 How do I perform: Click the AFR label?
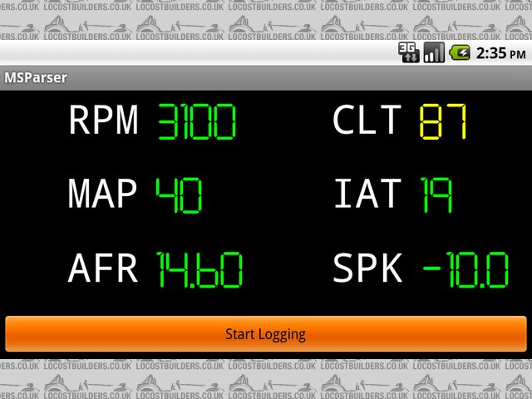pyautogui.click(x=103, y=269)
